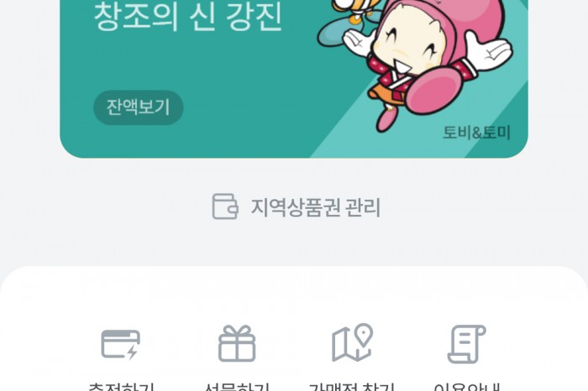Tap the 이용안내 text label

(x=467, y=387)
